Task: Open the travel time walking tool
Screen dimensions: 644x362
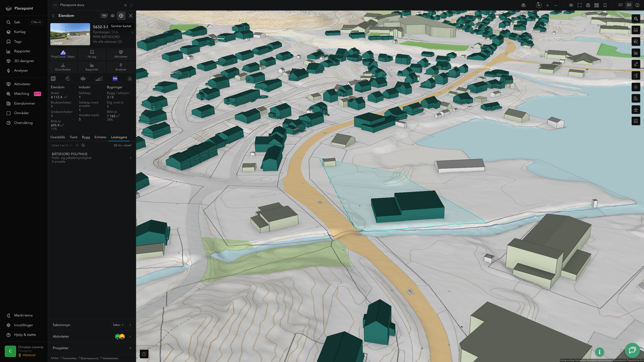Action: [636, 64]
